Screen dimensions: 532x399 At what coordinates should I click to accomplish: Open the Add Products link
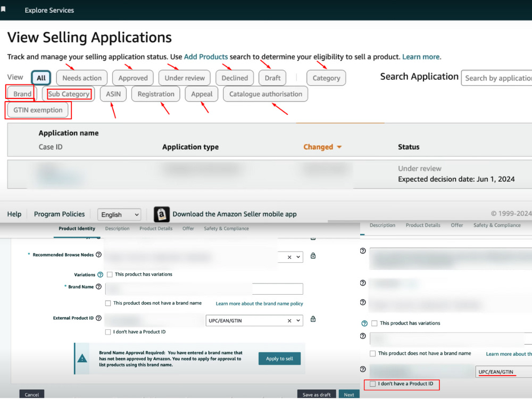[205, 57]
